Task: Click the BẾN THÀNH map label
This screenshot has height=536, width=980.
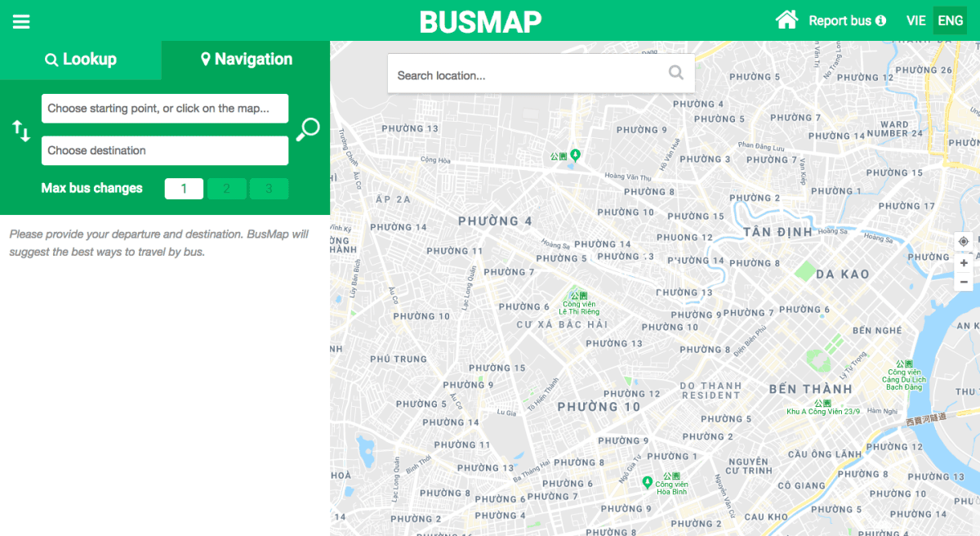Action: (x=810, y=389)
